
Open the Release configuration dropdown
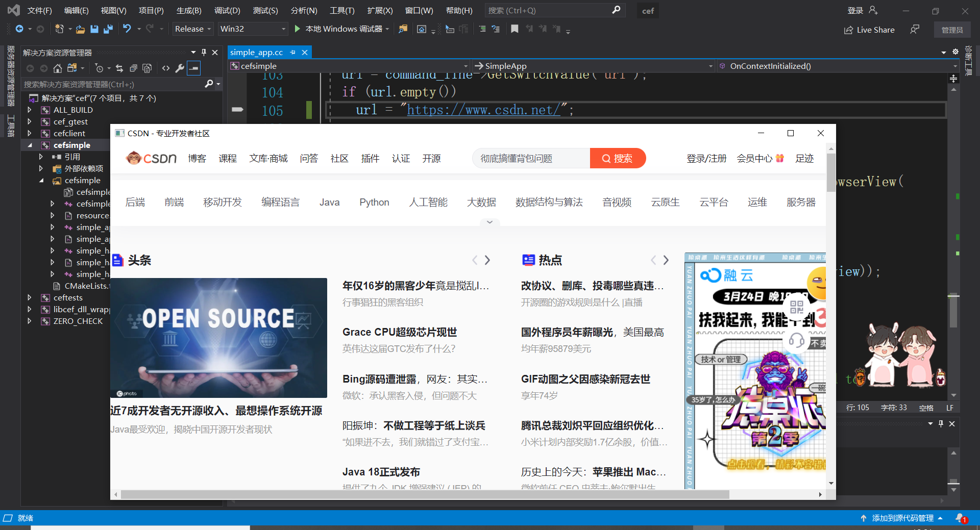[192, 29]
